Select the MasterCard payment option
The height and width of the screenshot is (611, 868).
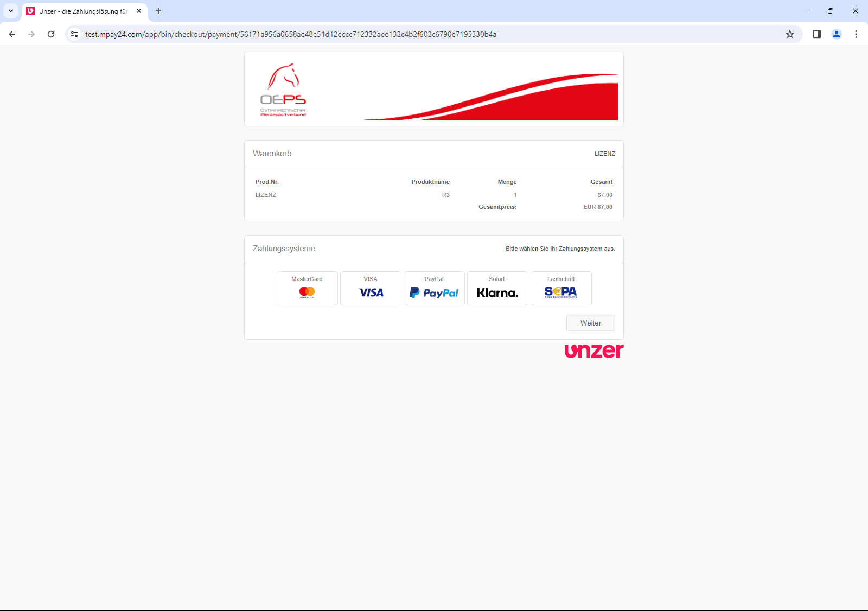(307, 288)
